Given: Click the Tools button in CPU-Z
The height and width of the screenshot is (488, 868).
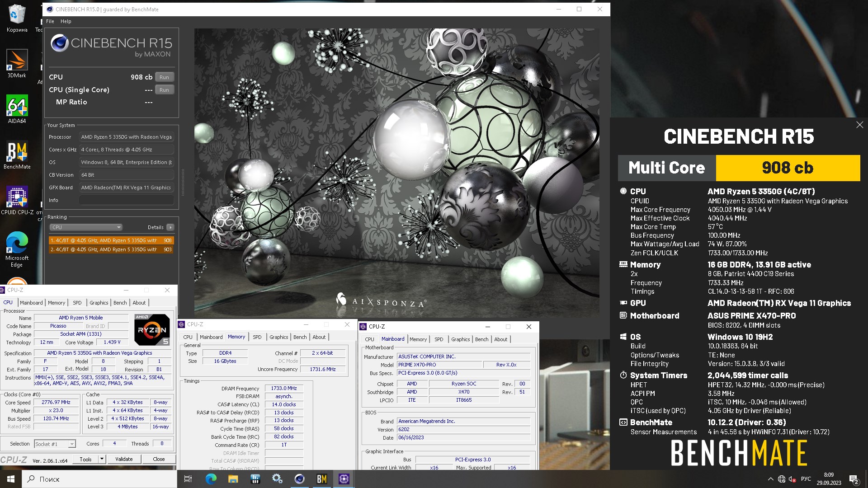Looking at the screenshot, I should [x=86, y=459].
